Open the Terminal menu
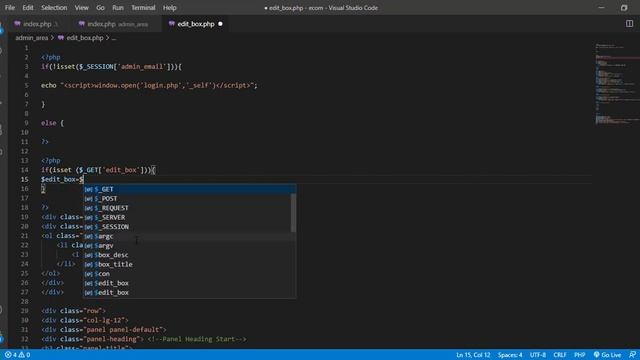 (x=143, y=8)
